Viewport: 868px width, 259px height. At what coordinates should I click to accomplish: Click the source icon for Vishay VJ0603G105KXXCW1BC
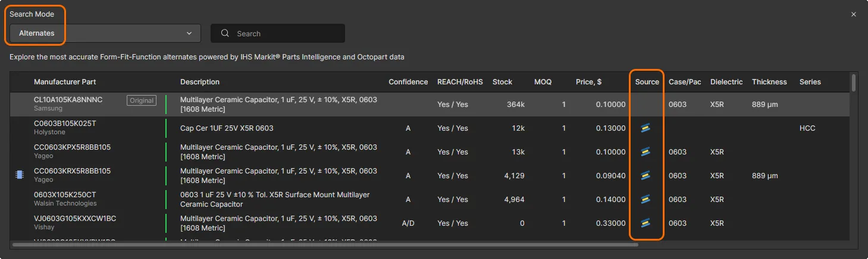click(x=645, y=223)
